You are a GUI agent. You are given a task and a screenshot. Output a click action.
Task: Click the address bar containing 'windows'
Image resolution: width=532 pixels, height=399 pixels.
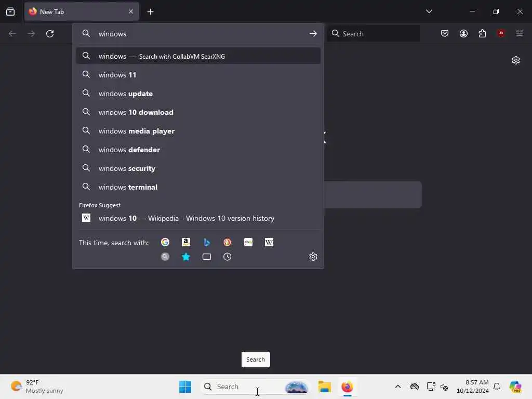pyautogui.click(x=198, y=34)
